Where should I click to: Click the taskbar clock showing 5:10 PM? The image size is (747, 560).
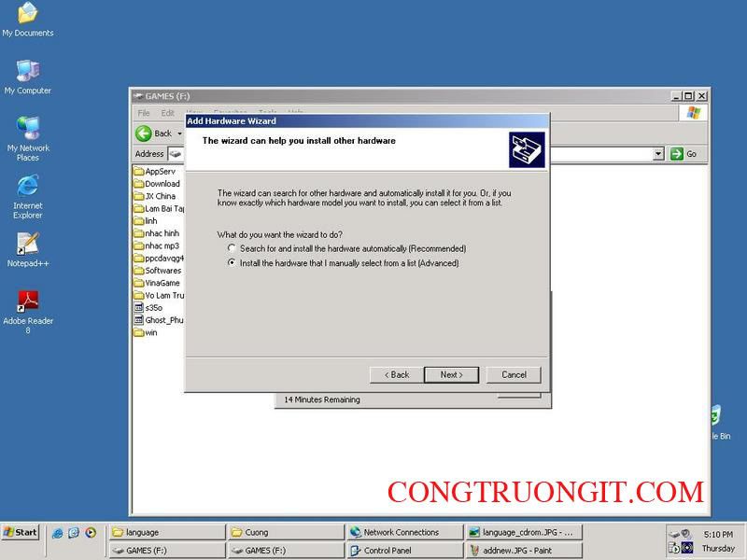718,534
